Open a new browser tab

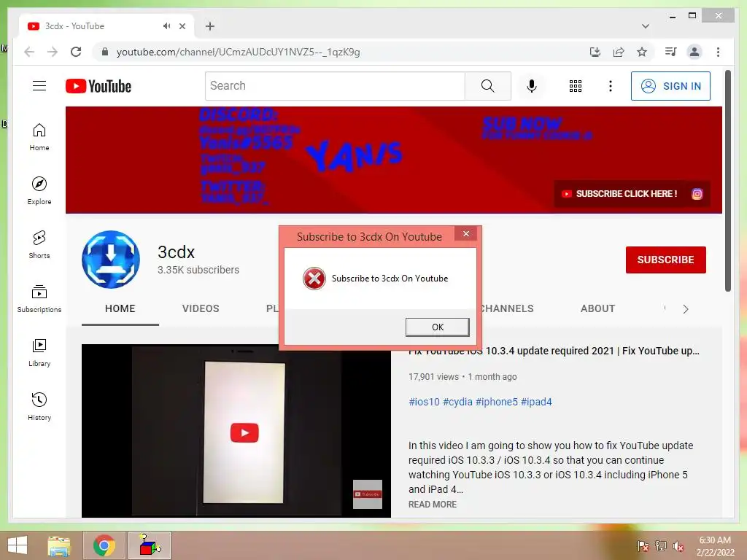[210, 26]
